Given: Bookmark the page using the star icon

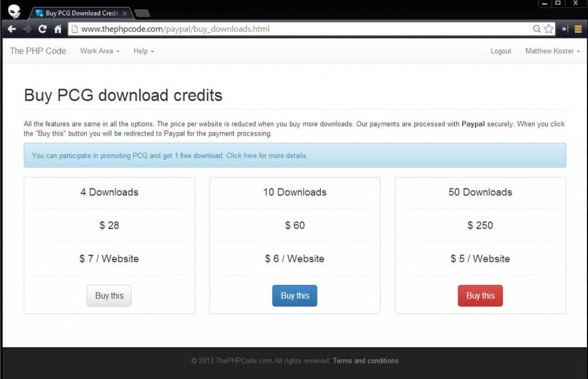Looking at the screenshot, I should pos(548,28).
